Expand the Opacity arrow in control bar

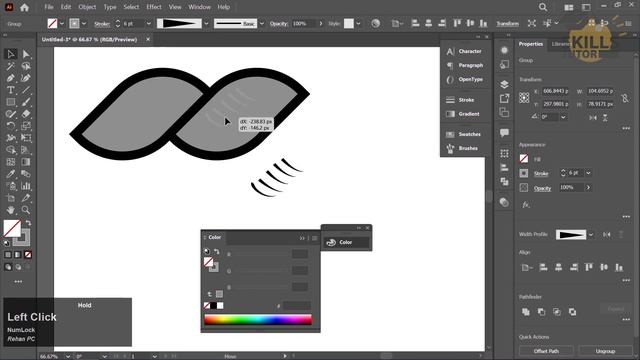pyautogui.click(x=321, y=24)
